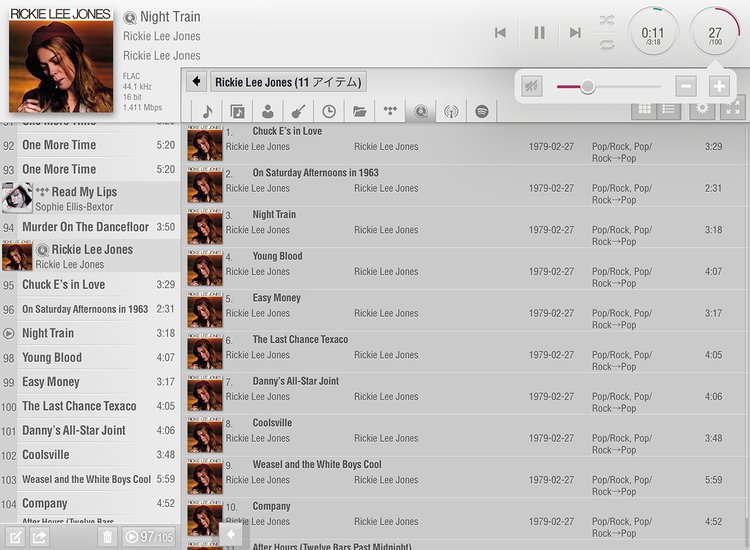Edit the playlist with pencil icon
Image resolution: width=750 pixels, height=550 pixels.
pos(15,537)
